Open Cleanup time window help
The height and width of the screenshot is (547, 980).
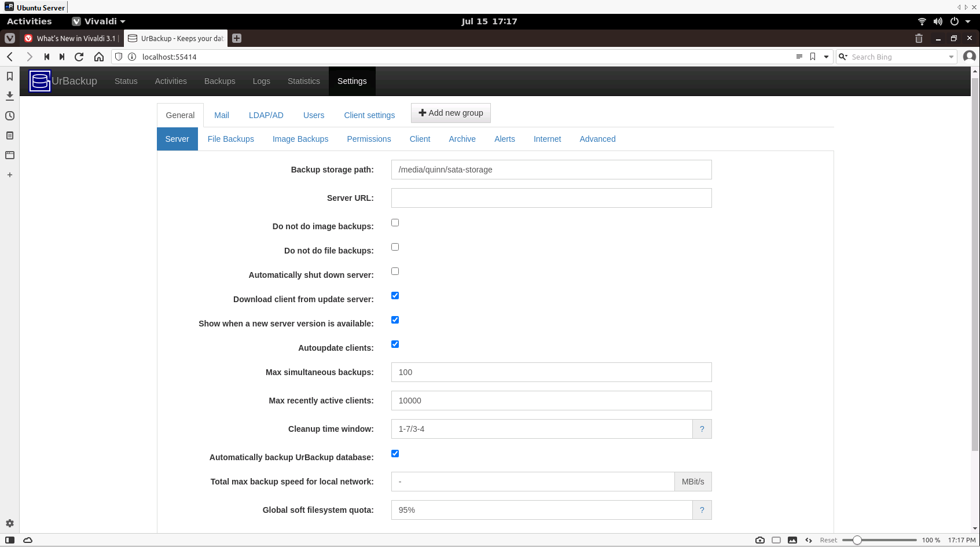click(x=702, y=429)
